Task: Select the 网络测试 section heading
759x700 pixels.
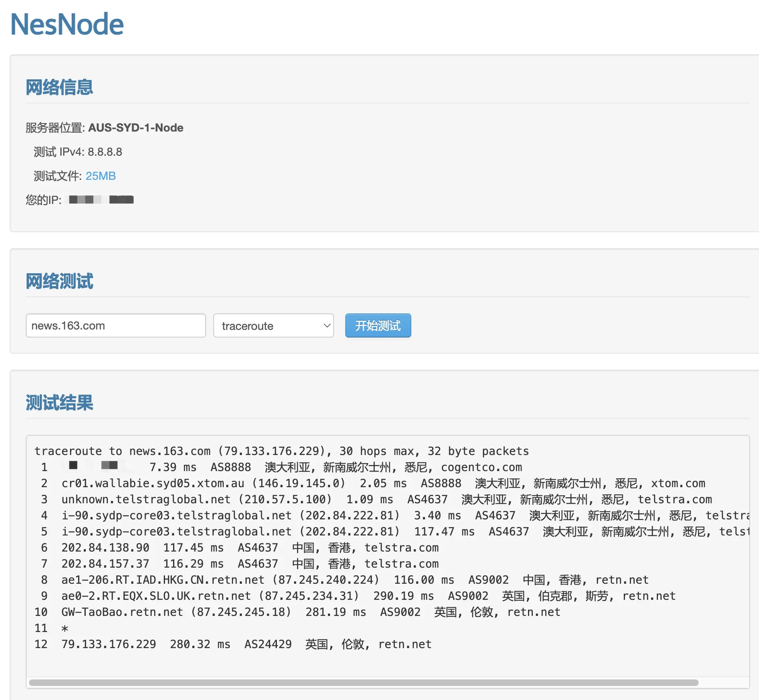Action: (x=60, y=281)
